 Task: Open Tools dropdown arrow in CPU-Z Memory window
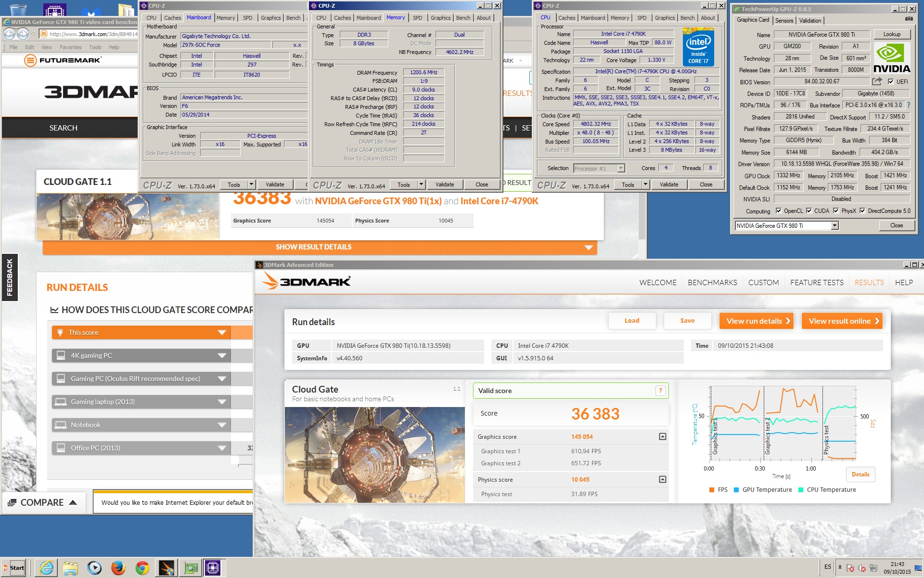coord(421,184)
